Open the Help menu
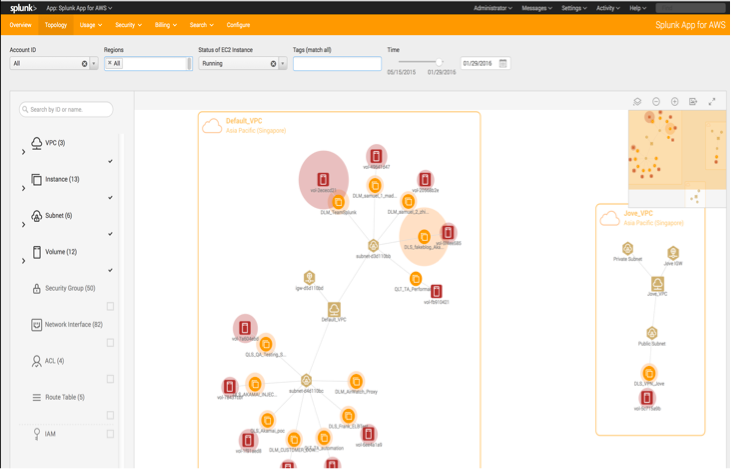731x469 pixels. (638, 8)
